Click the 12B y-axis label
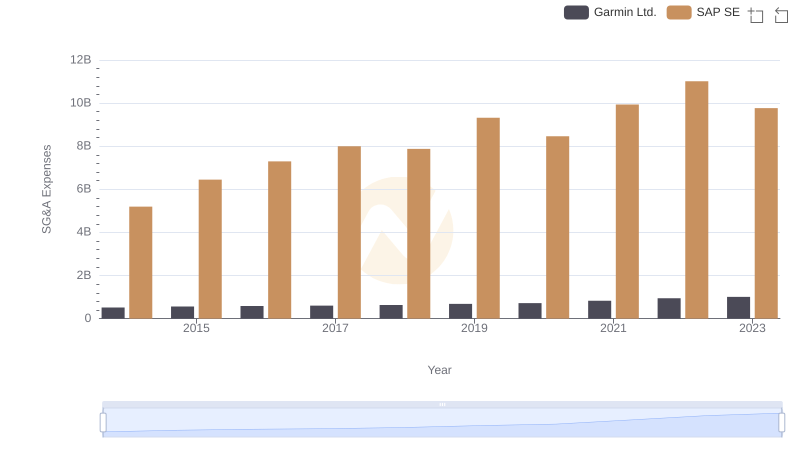800x461 pixels. 81,60
